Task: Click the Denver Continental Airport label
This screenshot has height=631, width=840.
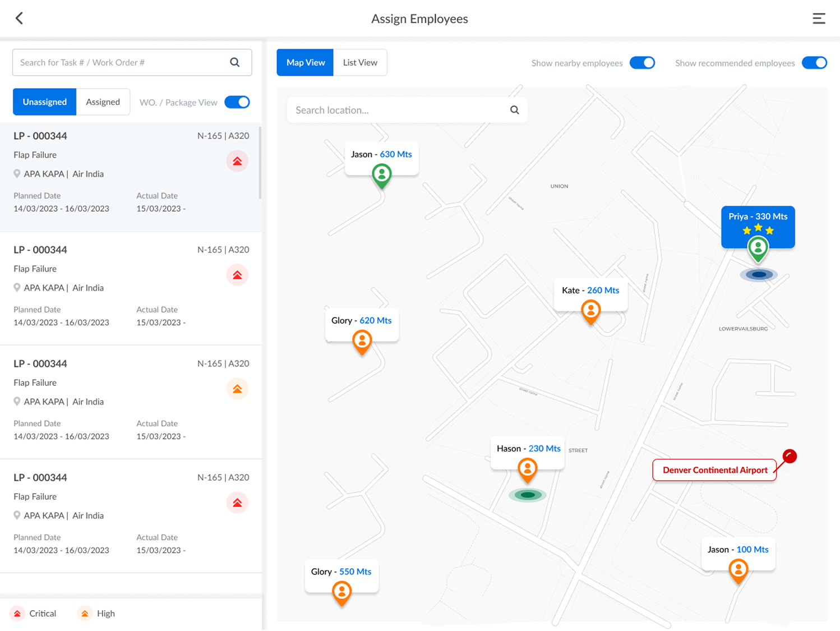Action: (x=714, y=470)
